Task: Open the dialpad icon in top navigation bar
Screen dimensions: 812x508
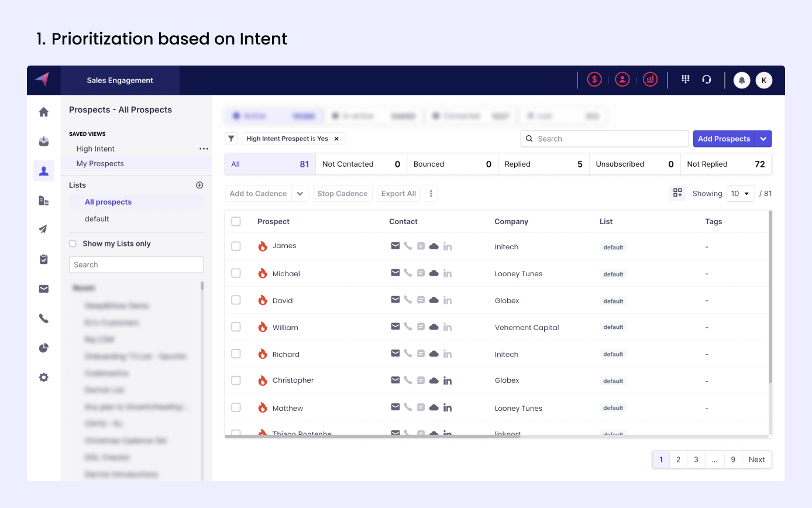Action: [x=684, y=79]
